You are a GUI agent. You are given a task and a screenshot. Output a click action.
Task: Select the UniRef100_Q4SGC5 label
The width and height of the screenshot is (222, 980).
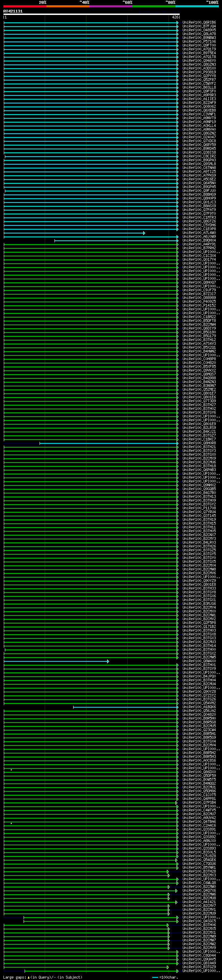(199, 921)
